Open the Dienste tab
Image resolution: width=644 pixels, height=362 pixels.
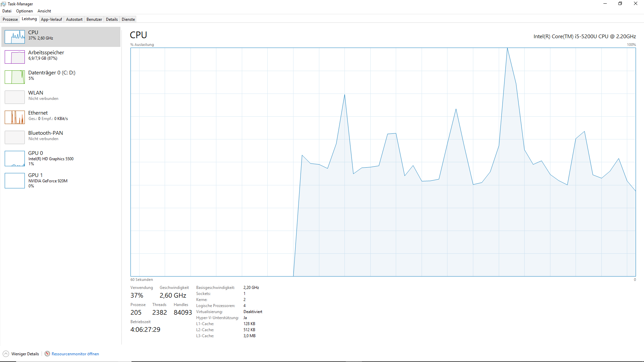coord(128,19)
